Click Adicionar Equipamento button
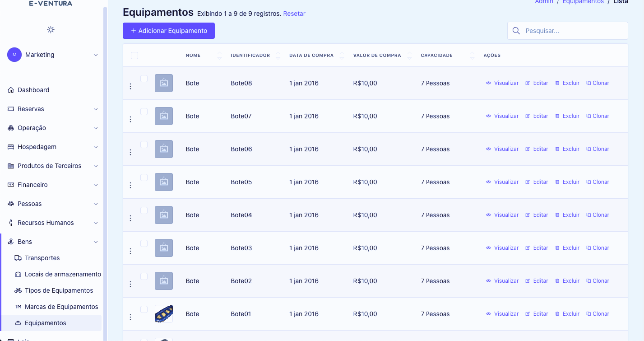The width and height of the screenshot is (644, 341). (x=169, y=31)
